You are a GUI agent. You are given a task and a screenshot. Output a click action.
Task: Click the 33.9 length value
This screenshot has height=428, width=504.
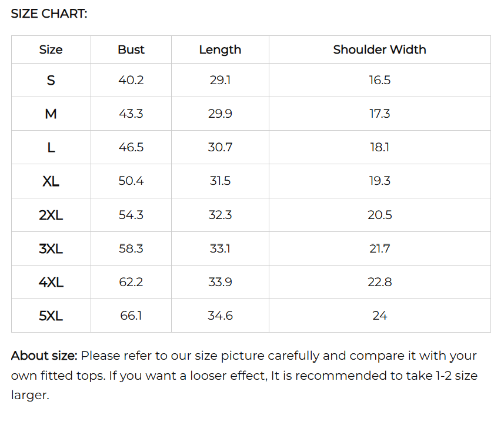(220, 282)
